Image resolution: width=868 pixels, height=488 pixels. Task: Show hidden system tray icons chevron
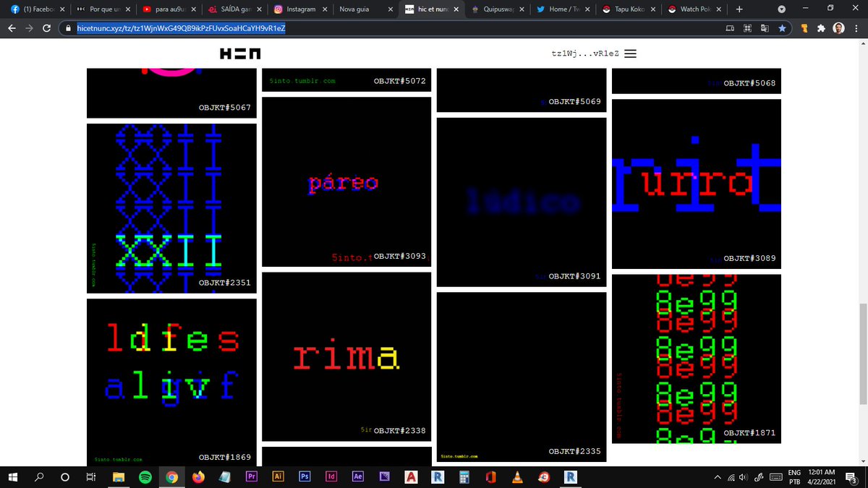click(x=718, y=477)
